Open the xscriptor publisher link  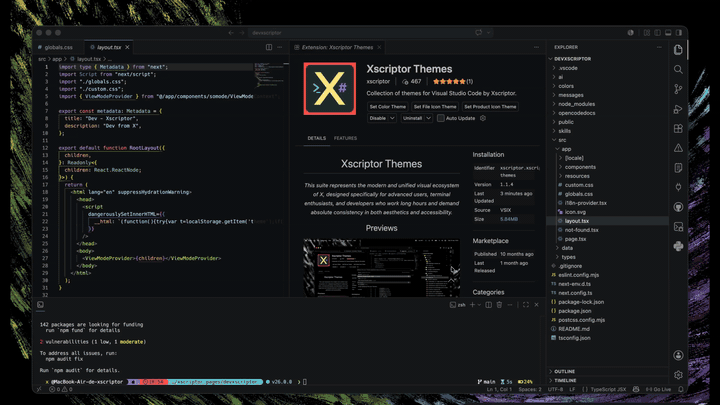coord(378,81)
